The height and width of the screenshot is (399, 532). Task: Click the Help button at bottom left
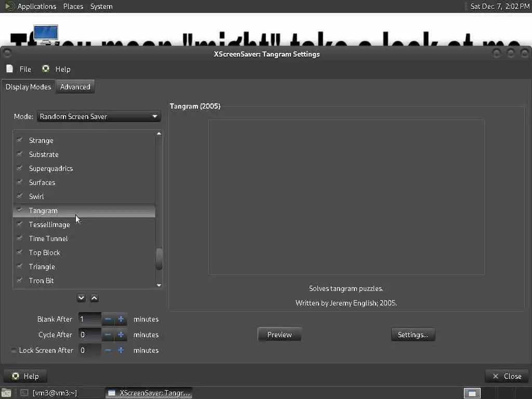click(25, 376)
